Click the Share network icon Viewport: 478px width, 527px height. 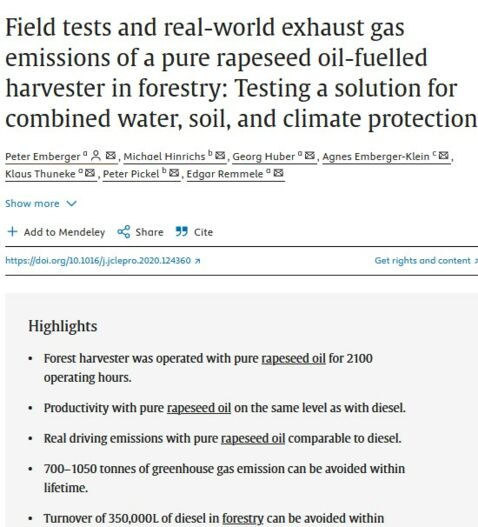coord(124,232)
